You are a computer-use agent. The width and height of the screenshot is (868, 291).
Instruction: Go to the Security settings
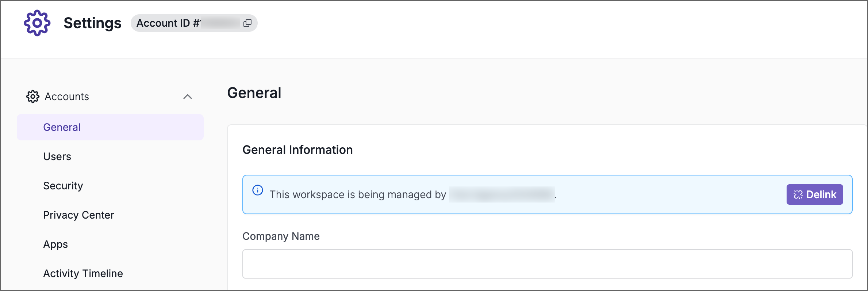(63, 186)
